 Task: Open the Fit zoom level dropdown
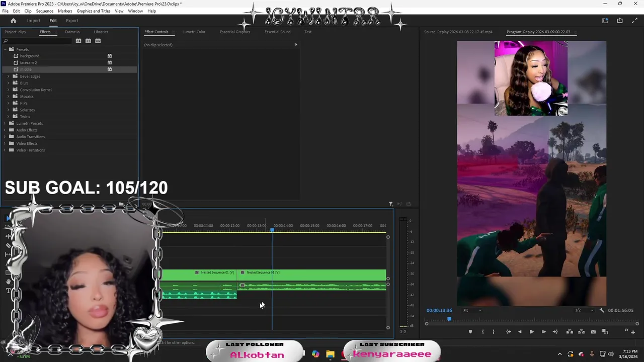[472, 310]
